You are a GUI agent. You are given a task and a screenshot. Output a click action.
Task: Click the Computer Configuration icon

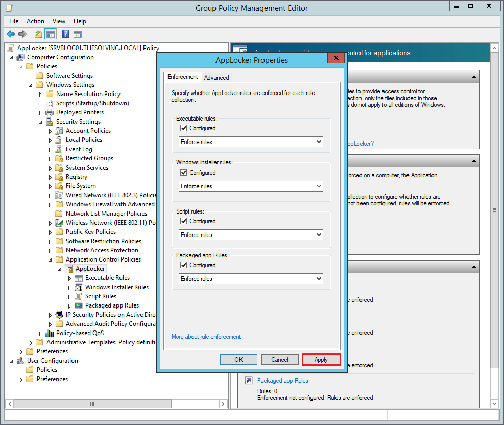(x=20, y=57)
